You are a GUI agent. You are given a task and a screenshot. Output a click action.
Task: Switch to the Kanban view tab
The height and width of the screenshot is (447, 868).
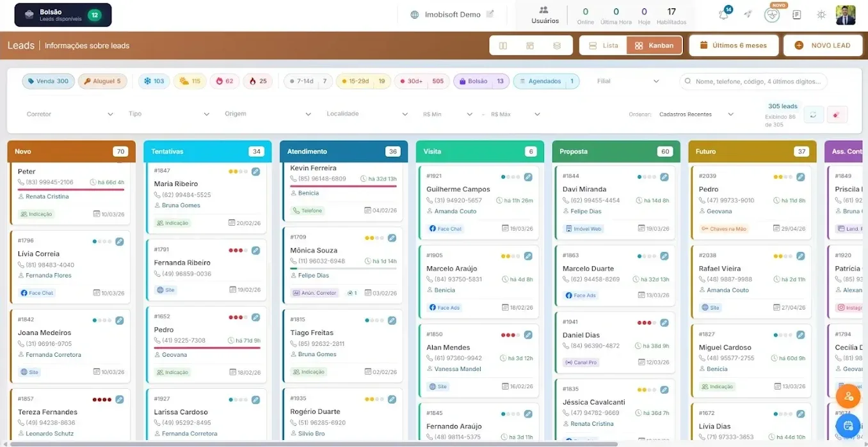coord(654,45)
